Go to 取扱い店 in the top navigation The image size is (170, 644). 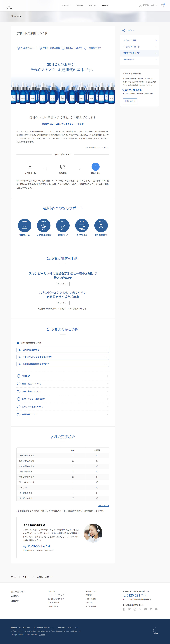[92, 5]
